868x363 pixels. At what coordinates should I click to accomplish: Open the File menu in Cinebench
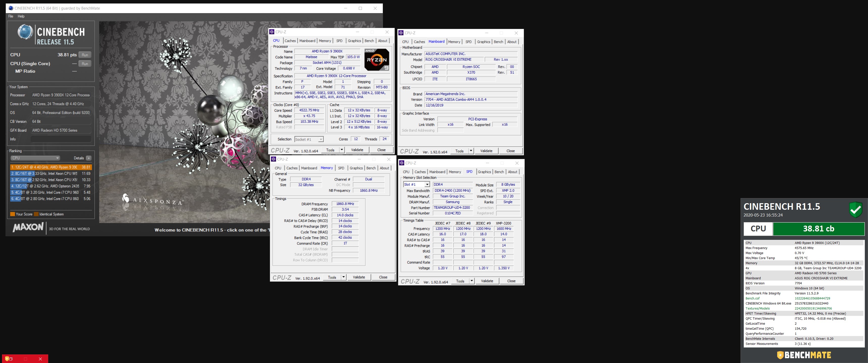coord(11,16)
